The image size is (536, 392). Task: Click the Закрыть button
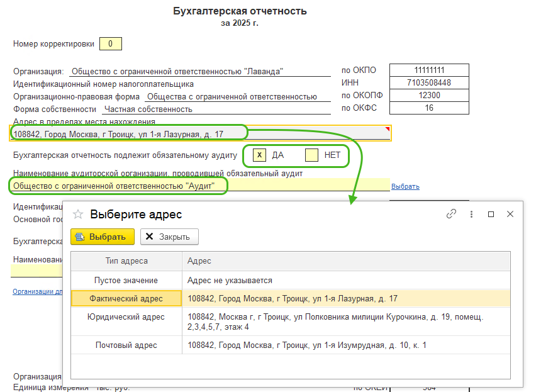coord(169,237)
